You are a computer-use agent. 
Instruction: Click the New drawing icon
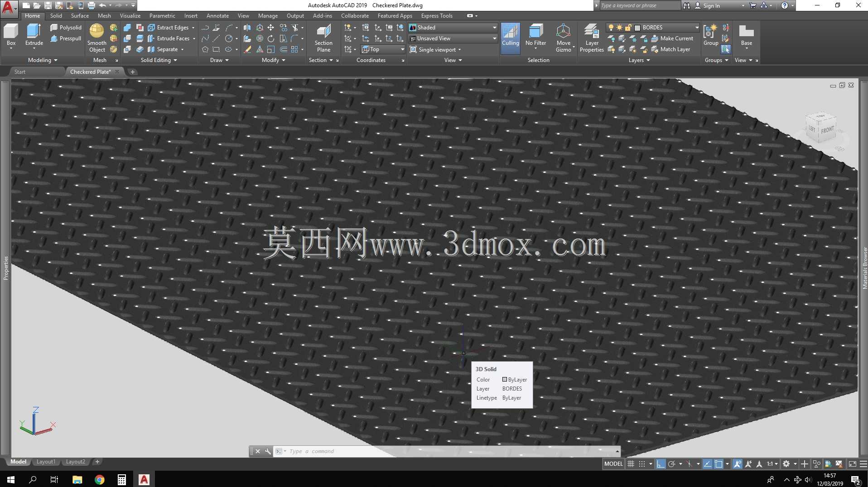[x=26, y=5]
